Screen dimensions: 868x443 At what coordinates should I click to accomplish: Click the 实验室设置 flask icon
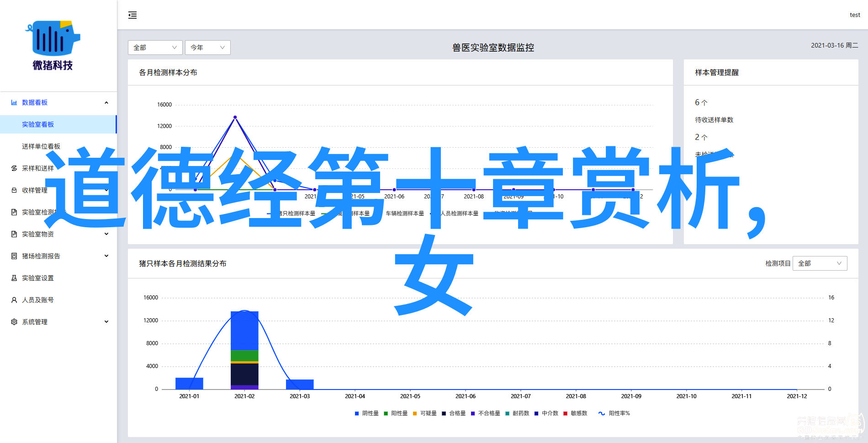click(14, 278)
